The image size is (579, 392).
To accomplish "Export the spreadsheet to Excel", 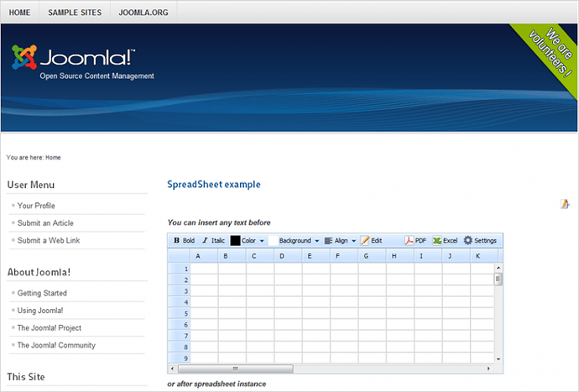I will coord(445,241).
